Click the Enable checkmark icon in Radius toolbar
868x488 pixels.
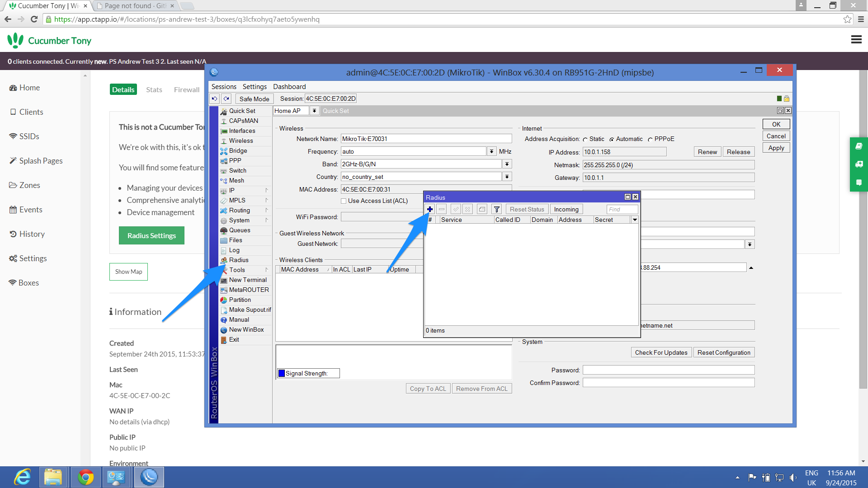(456, 209)
